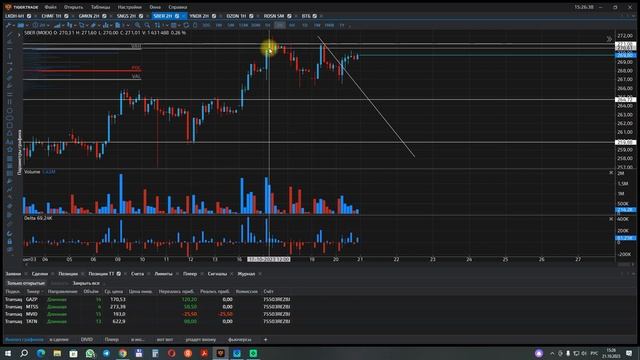640x360 pixels.
Task: Click the refresh chart icon in toolbar
Action: (186, 25)
